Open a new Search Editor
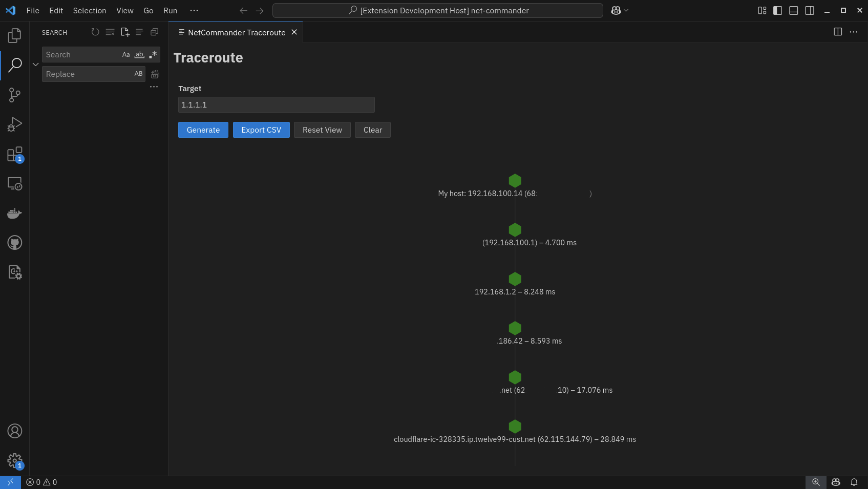The width and height of the screenshot is (868, 489). click(125, 32)
